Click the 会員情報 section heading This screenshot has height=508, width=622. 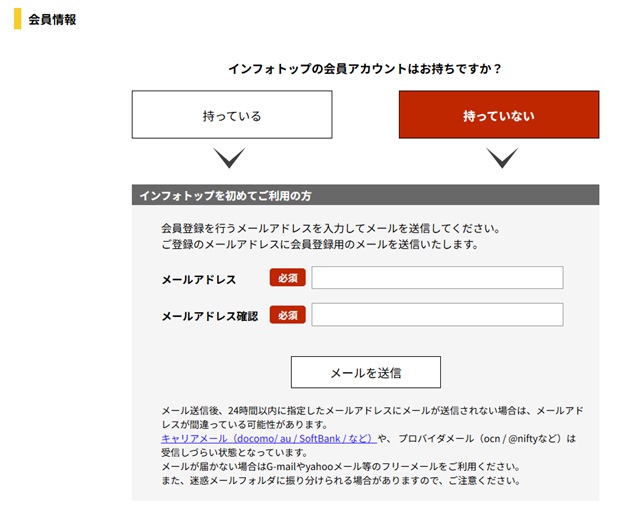(52, 19)
